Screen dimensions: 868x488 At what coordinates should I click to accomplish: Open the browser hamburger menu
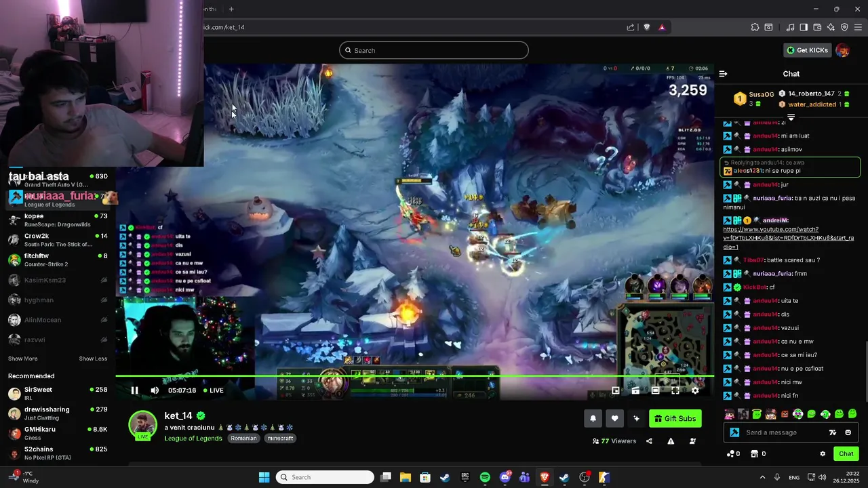859,27
